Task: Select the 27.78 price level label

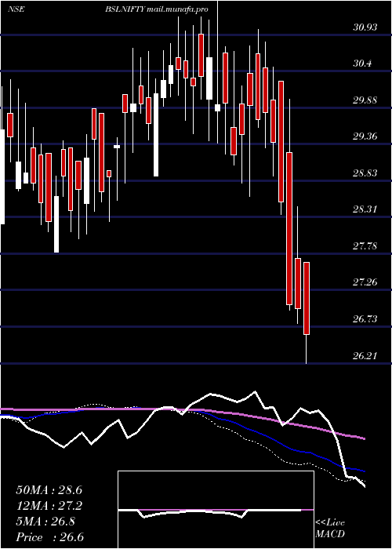Action: pyautogui.click(x=365, y=245)
